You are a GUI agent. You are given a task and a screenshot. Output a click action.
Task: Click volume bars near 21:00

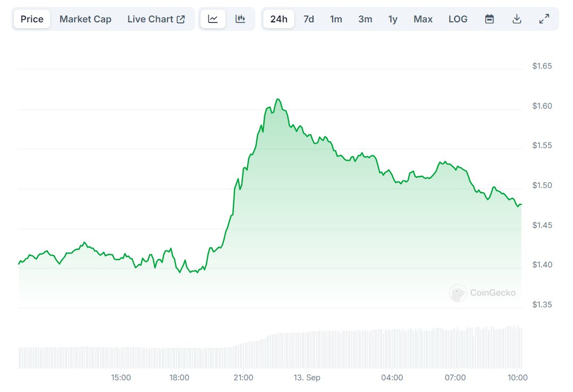coord(243,356)
